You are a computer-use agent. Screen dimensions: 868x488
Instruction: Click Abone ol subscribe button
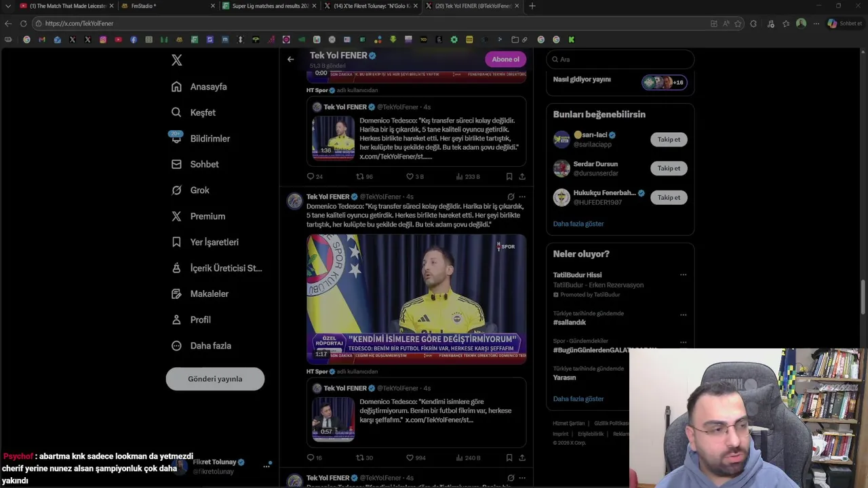pyautogui.click(x=505, y=59)
